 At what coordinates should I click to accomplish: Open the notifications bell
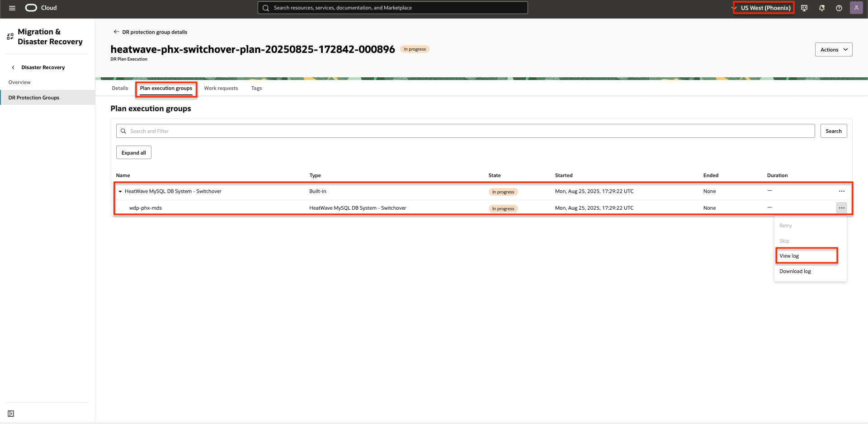(x=822, y=8)
